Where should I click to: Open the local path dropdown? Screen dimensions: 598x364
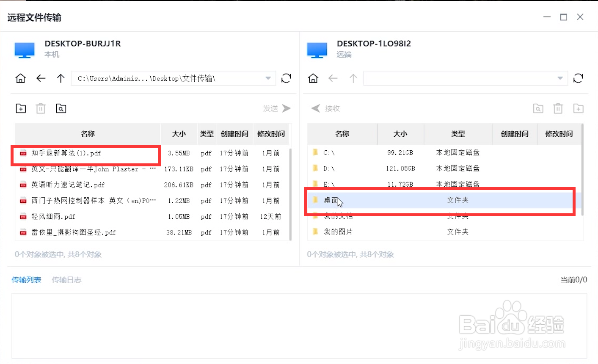(x=267, y=78)
